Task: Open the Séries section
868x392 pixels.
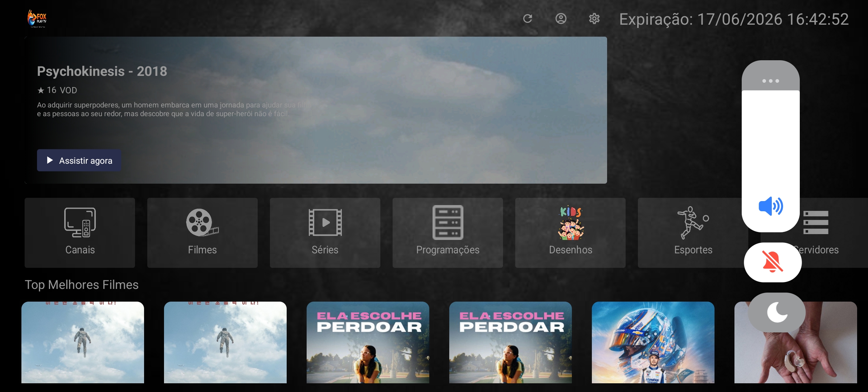Action: [x=325, y=233]
